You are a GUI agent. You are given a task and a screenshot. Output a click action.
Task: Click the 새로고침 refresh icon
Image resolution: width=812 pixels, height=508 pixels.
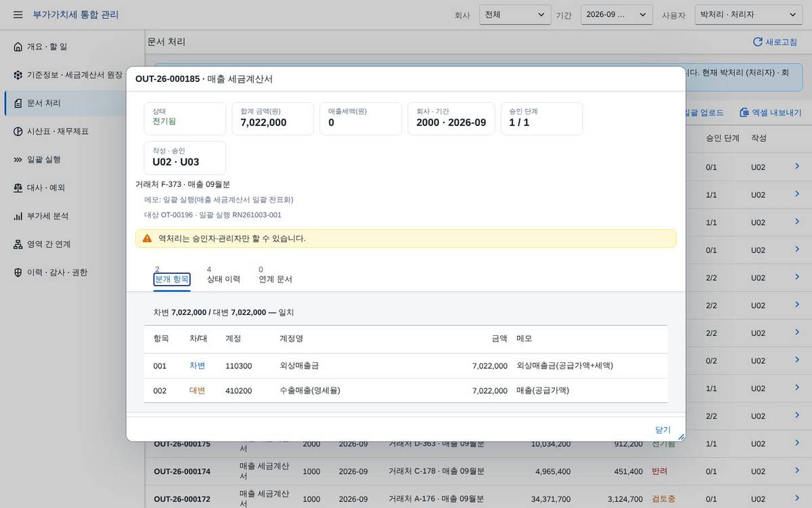click(x=758, y=42)
